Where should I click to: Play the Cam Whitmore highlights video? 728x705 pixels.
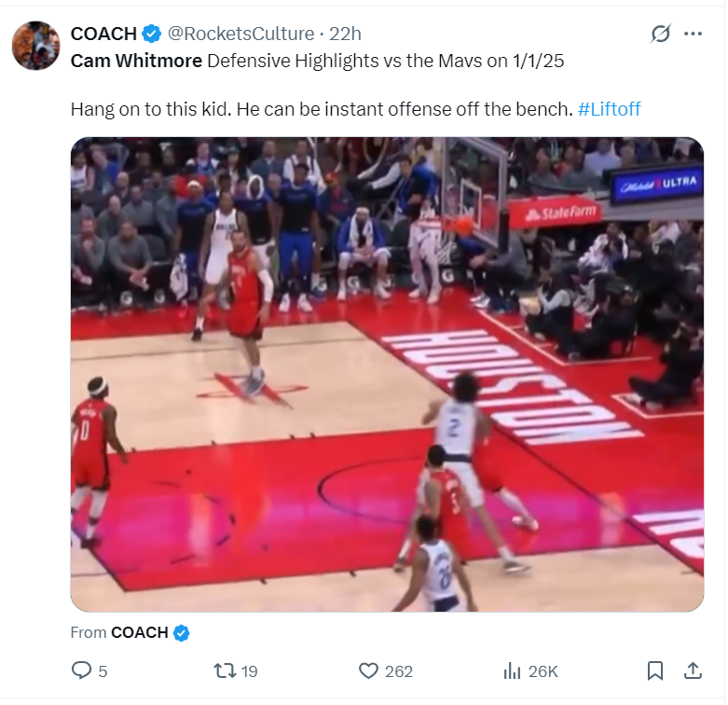387,374
